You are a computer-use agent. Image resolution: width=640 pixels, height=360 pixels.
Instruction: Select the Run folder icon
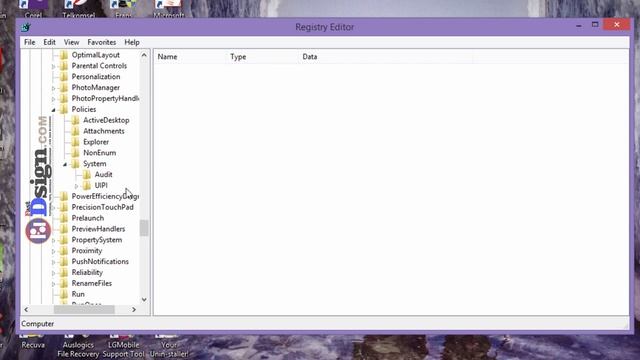click(64, 294)
